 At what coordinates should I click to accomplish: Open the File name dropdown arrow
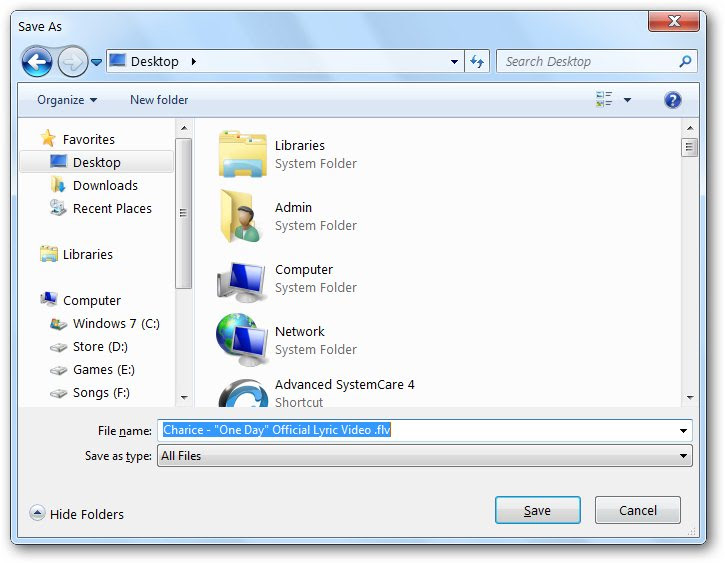pyautogui.click(x=683, y=431)
